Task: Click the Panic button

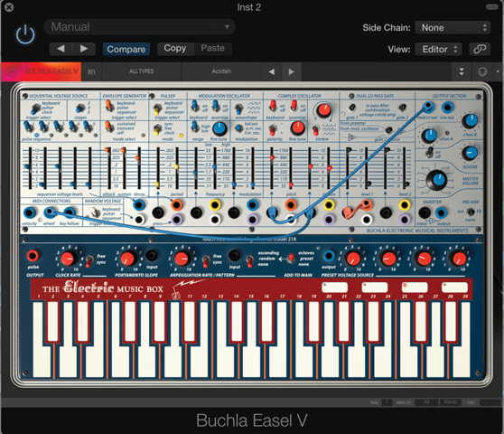Action: tap(451, 402)
